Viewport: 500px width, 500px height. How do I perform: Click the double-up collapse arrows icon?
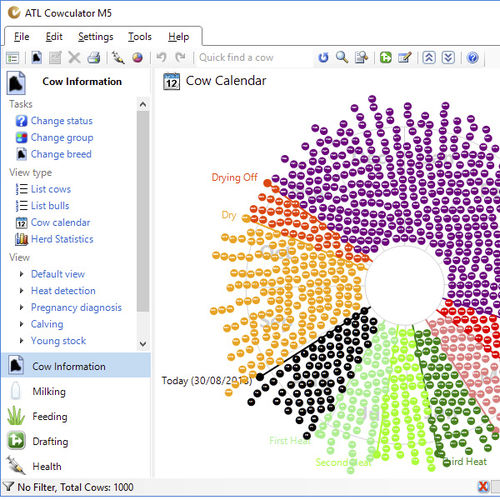pos(429,58)
